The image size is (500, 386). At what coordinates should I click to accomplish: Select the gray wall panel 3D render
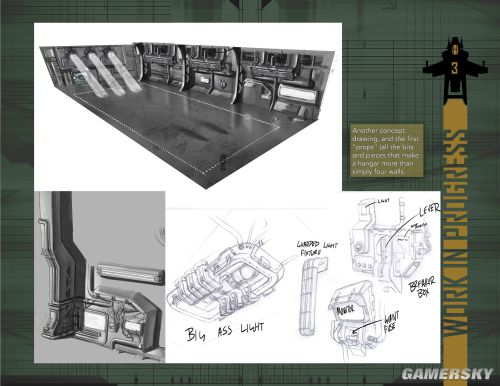pyautogui.click(x=100, y=277)
